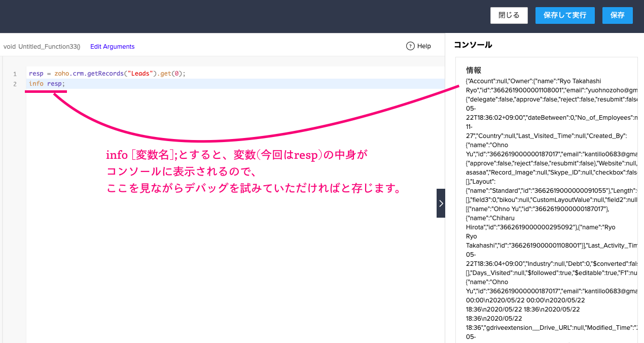Click getRecords in the first code line
Screen dimensions: 644x343
tap(104, 74)
